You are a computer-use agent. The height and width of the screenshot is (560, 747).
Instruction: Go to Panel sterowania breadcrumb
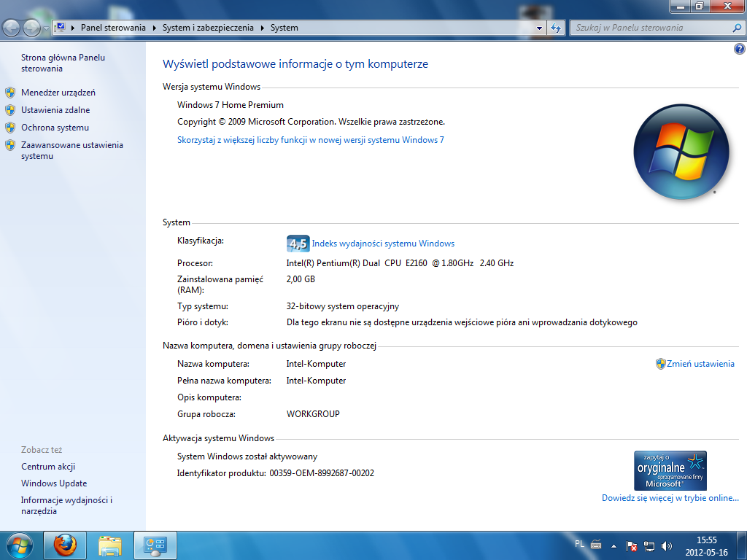tap(113, 28)
